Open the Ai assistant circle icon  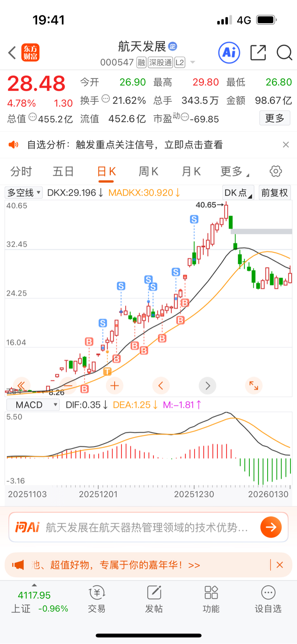point(229,52)
